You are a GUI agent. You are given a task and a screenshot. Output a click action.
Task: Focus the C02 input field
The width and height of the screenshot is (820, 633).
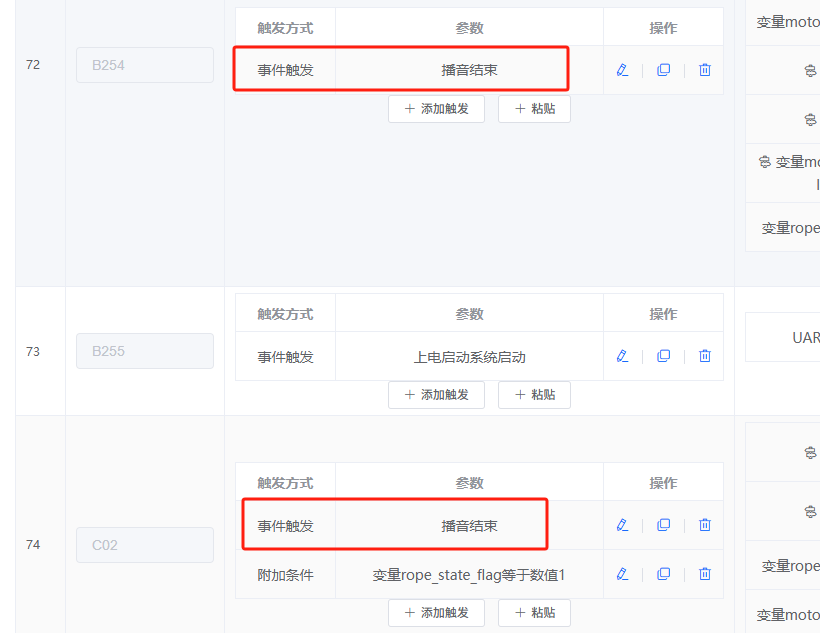tap(144, 545)
